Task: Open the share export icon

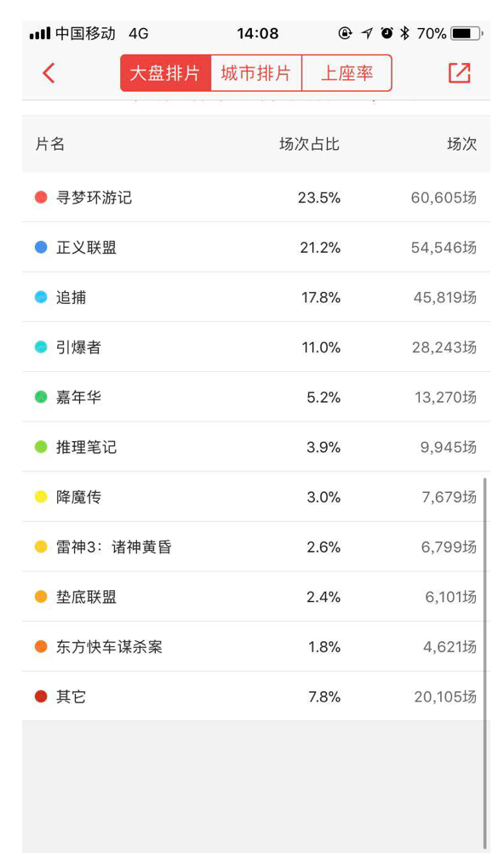Action: (x=460, y=73)
